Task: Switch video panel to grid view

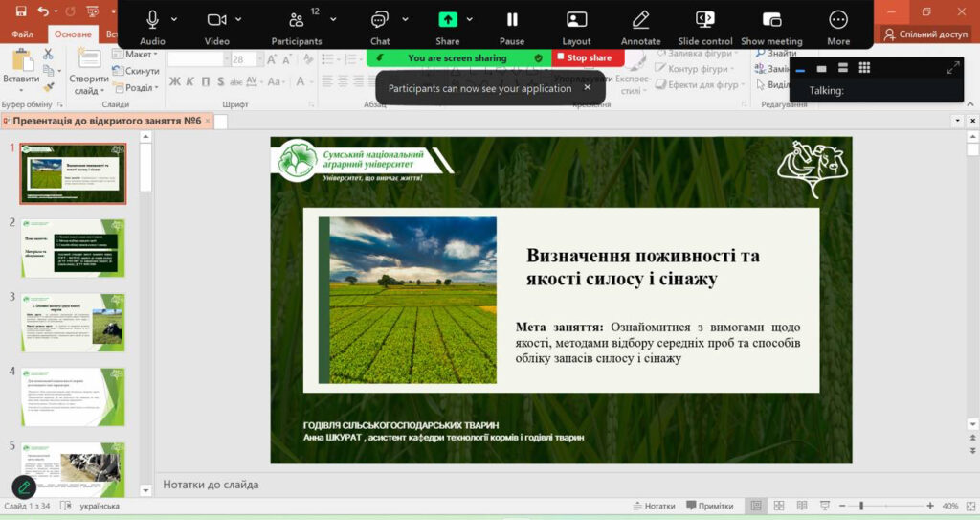Action: 864,68
